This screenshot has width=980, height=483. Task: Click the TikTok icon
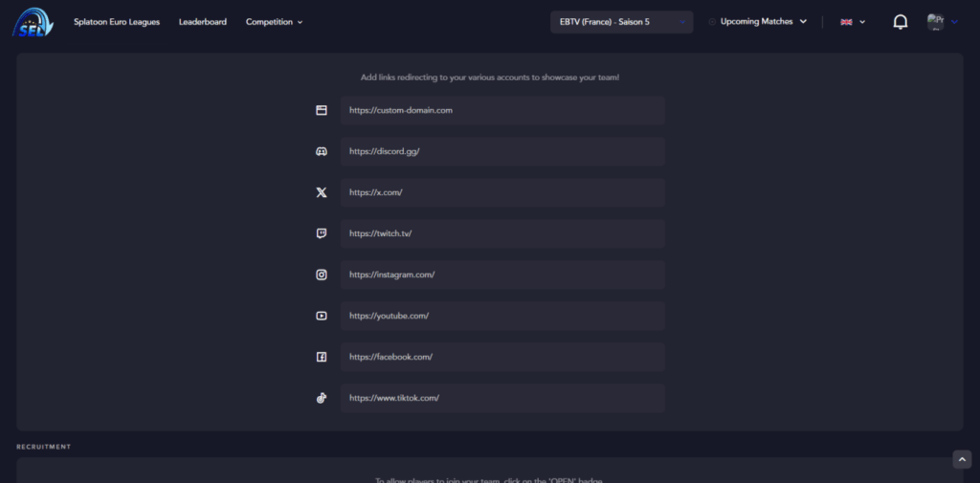click(322, 398)
